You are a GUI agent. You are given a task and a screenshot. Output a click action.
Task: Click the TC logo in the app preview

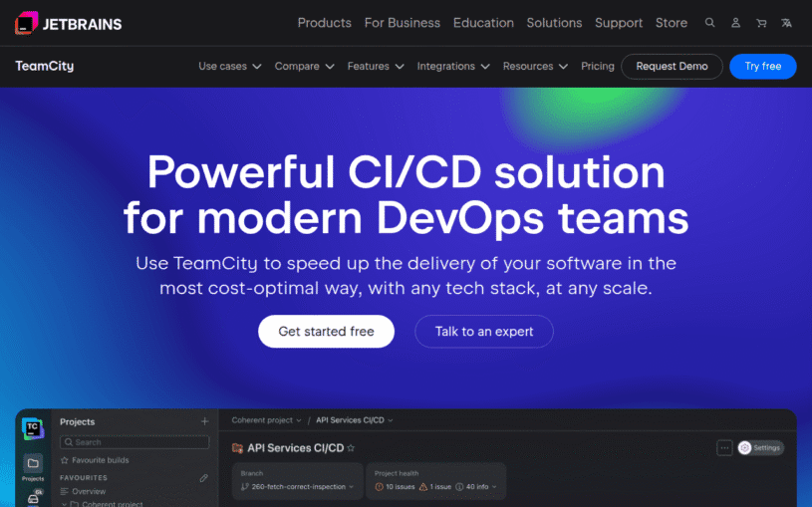pos(33,428)
